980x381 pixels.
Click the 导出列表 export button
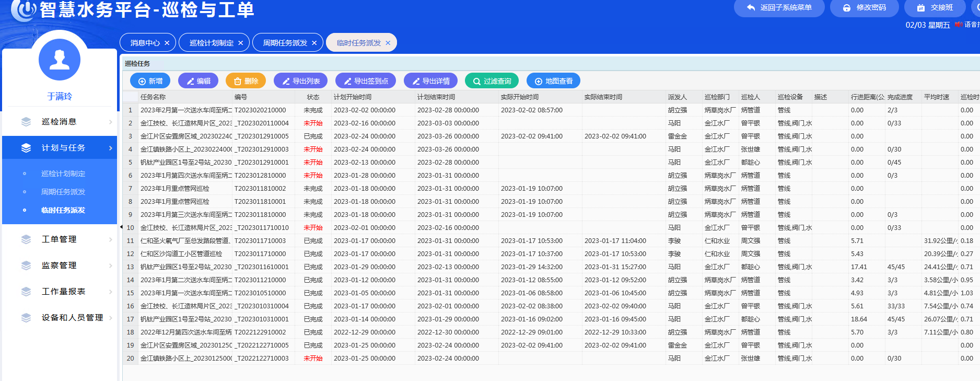coord(300,81)
